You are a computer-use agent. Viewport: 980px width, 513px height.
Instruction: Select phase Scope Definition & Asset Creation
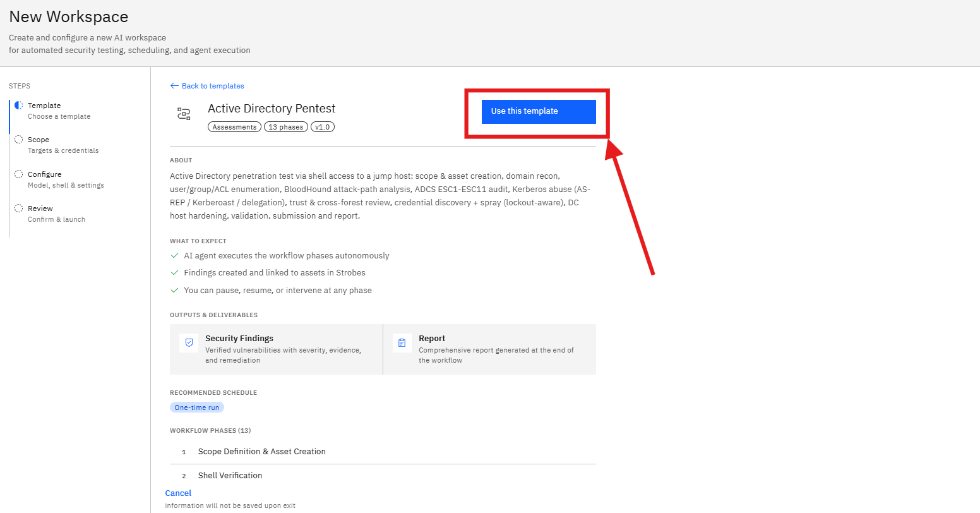pyautogui.click(x=383, y=452)
